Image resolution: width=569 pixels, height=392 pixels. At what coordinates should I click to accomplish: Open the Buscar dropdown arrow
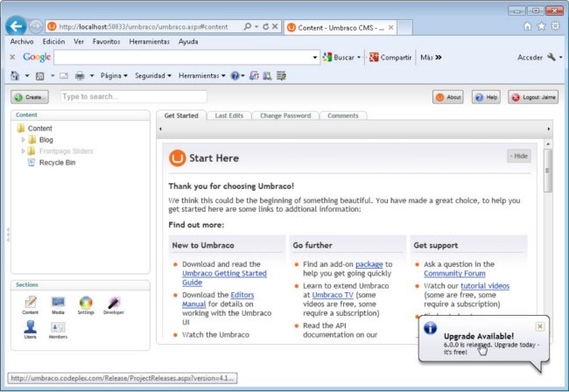click(x=359, y=57)
